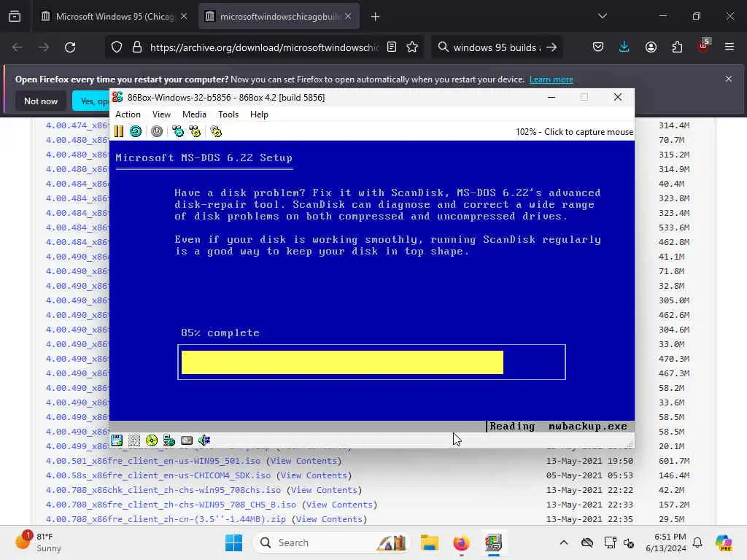Viewport: 747px width, 560px height.
Task: Click Firefox icon in taskbar
Action: 461,542
